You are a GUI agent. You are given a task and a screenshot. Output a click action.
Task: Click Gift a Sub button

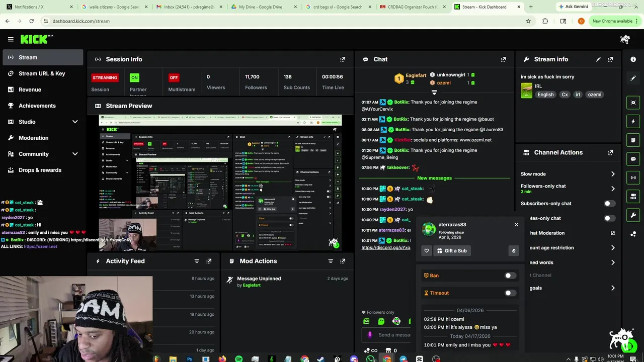click(x=452, y=251)
